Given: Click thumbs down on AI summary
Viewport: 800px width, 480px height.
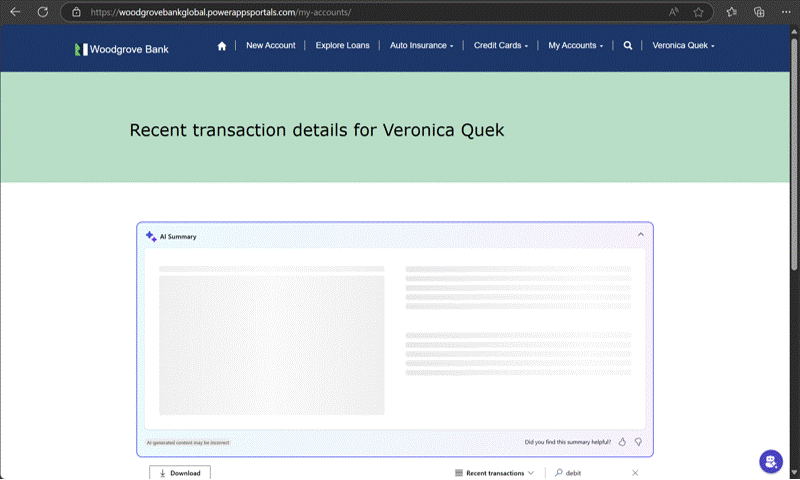Looking at the screenshot, I should point(638,441).
